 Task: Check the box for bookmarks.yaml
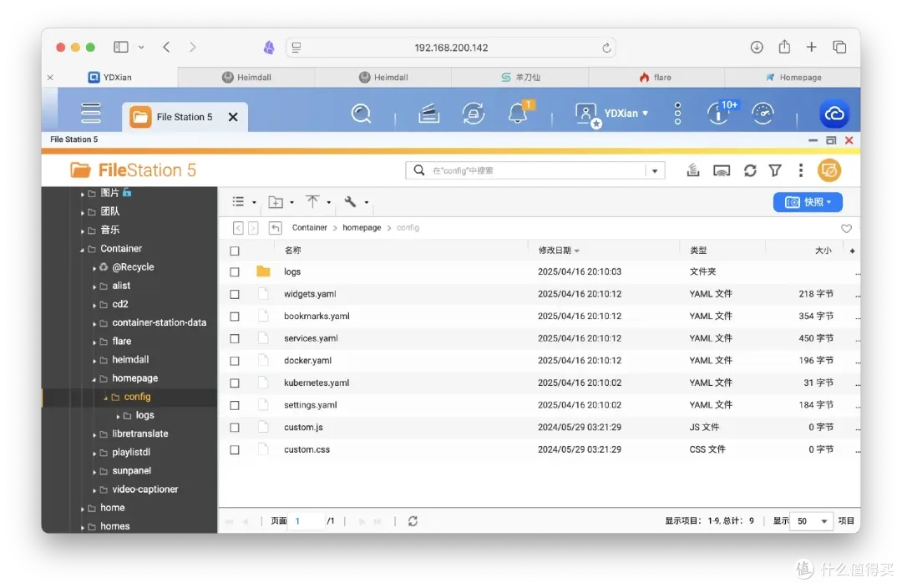(235, 317)
